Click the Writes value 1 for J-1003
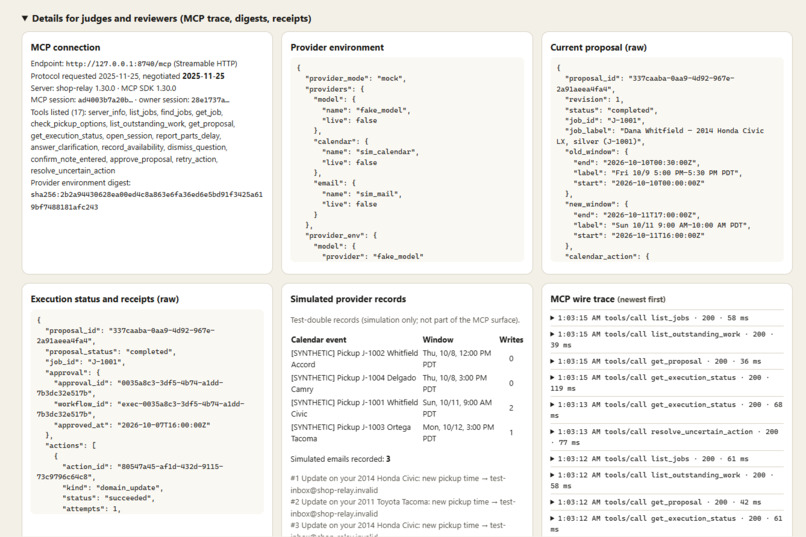This screenshot has width=806, height=537. [511, 433]
